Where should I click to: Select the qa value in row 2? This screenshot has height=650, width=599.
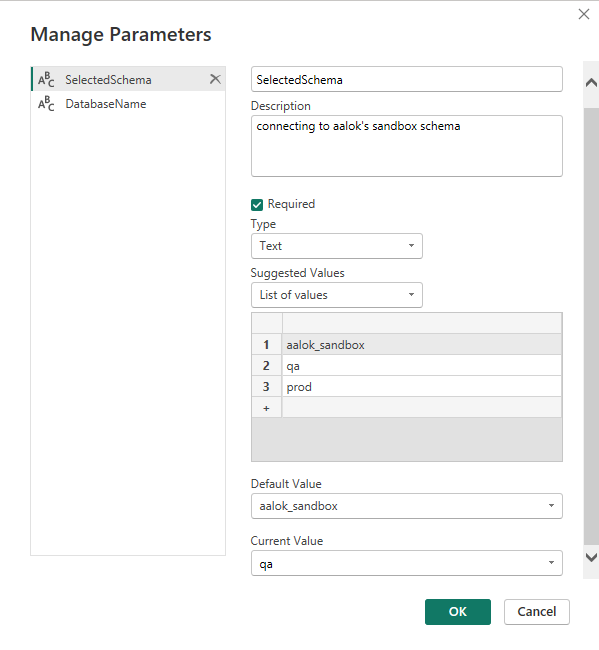click(x=422, y=366)
